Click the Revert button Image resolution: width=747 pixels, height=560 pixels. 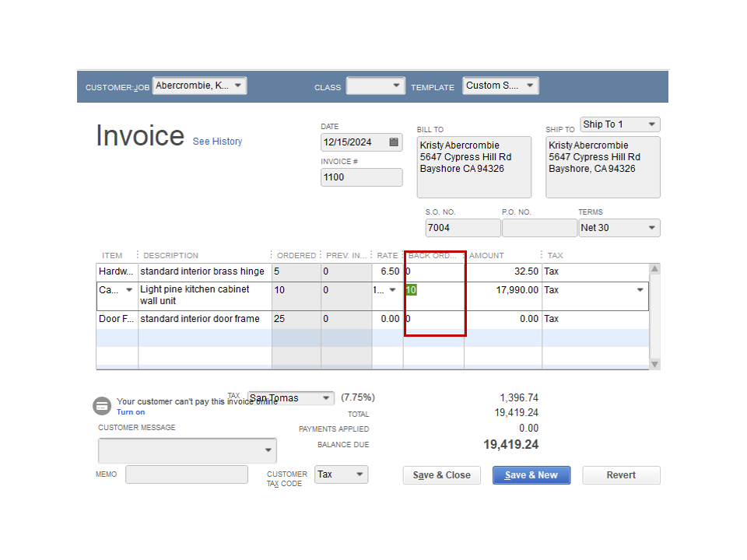(620, 474)
